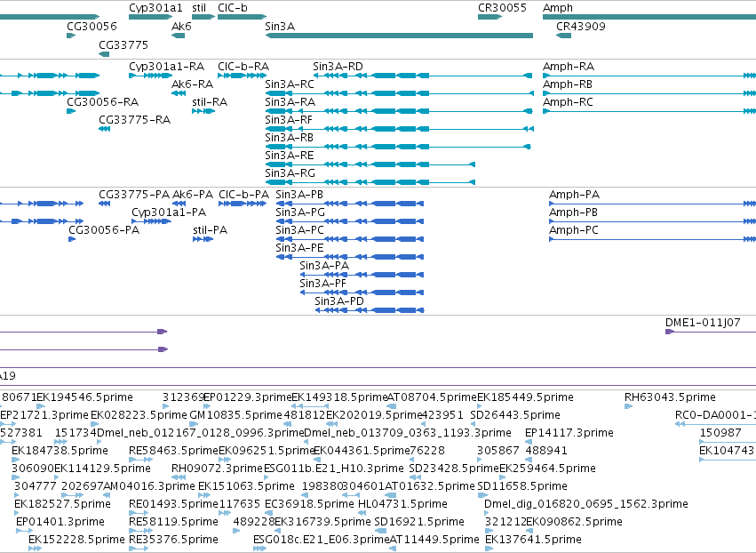Open the Ak6 gene label

[181, 26]
